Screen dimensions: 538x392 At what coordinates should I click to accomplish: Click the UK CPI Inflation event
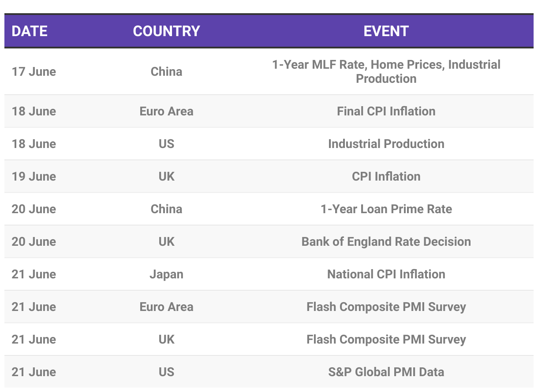pos(386,176)
